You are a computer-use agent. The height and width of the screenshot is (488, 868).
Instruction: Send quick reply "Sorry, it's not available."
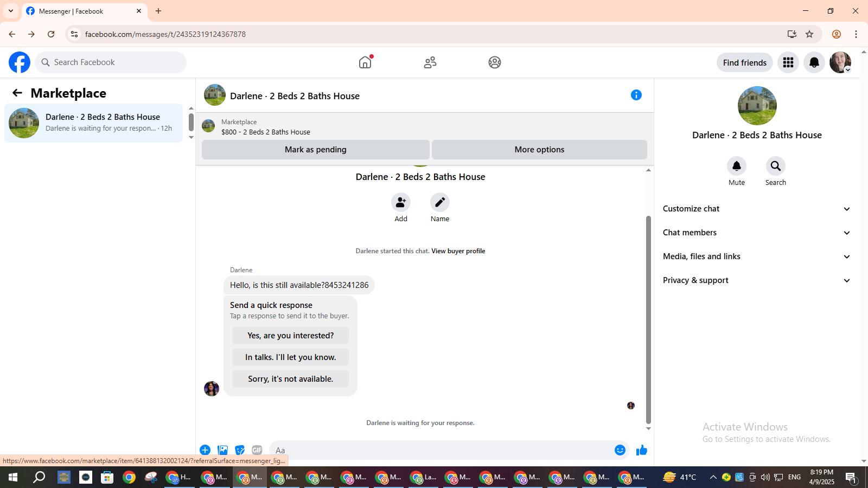[291, 379]
